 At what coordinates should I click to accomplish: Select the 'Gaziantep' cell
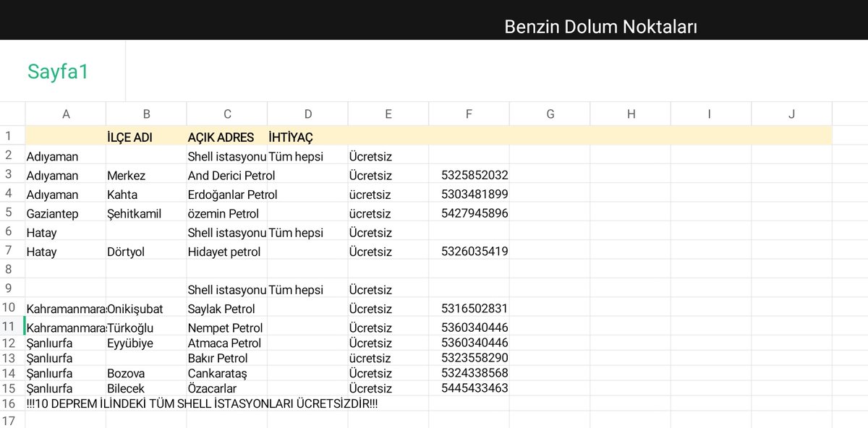click(66, 213)
